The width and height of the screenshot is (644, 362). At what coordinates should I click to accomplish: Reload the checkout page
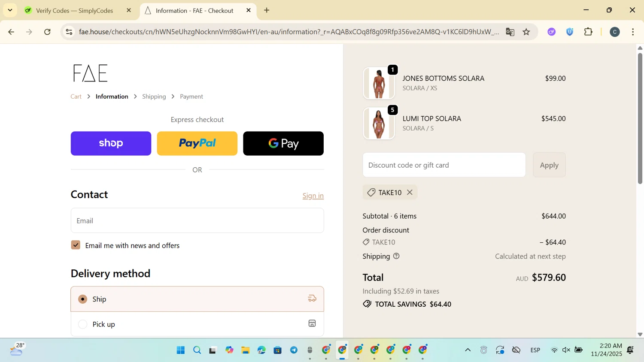tap(48, 32)
